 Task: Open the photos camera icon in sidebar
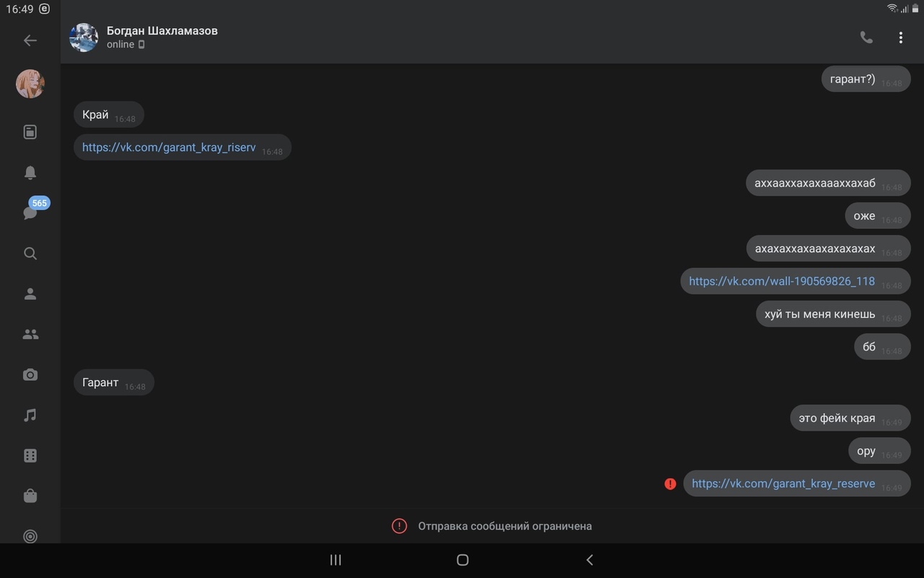coord(30,375)
